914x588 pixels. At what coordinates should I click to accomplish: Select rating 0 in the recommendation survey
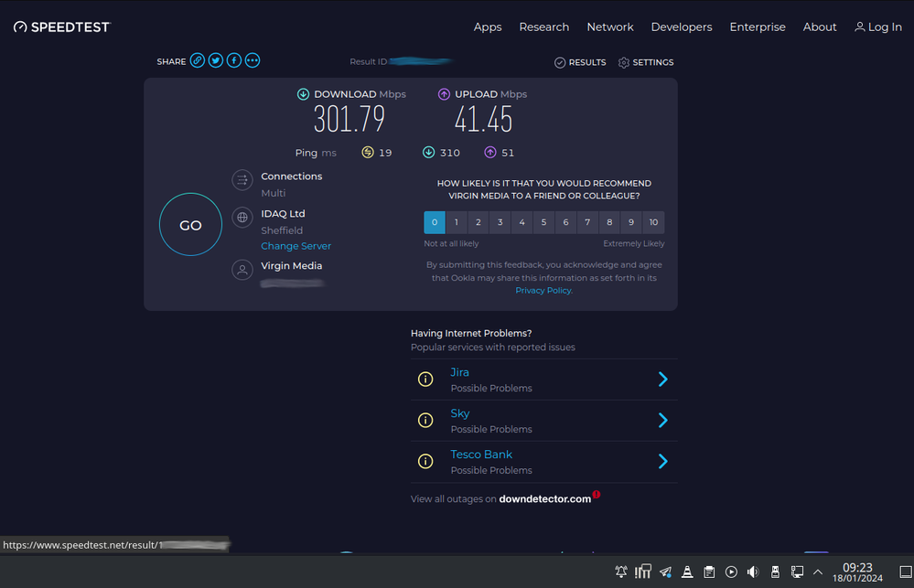pyautogui.click(x=435, y=222)
